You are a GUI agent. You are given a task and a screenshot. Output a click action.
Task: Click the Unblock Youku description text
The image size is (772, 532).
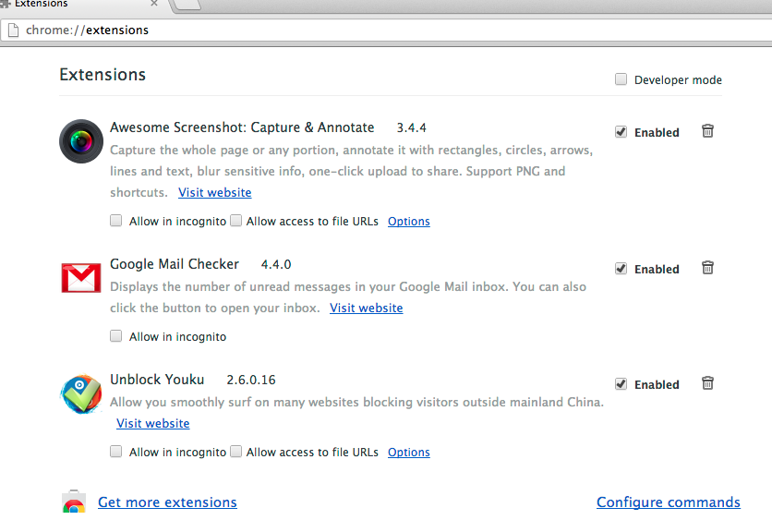(357, 402)
